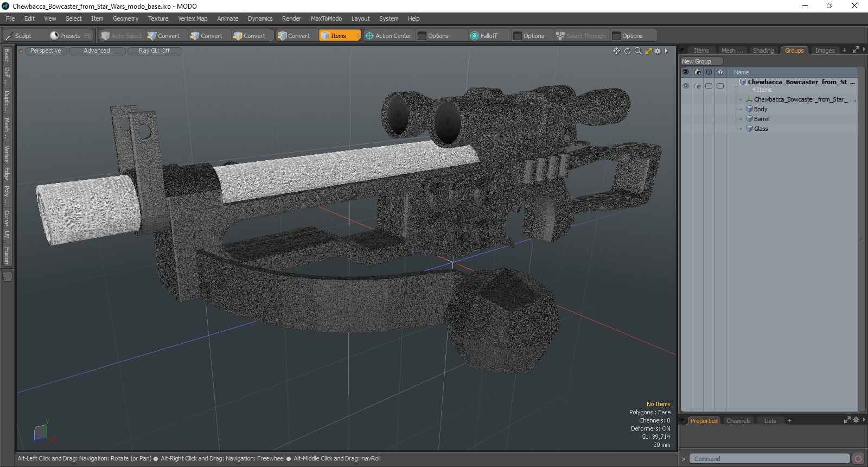Viewport: 868px width, 467px height.
Task: Open the Ray GL: Off dropdown
Action: point(154,51)
